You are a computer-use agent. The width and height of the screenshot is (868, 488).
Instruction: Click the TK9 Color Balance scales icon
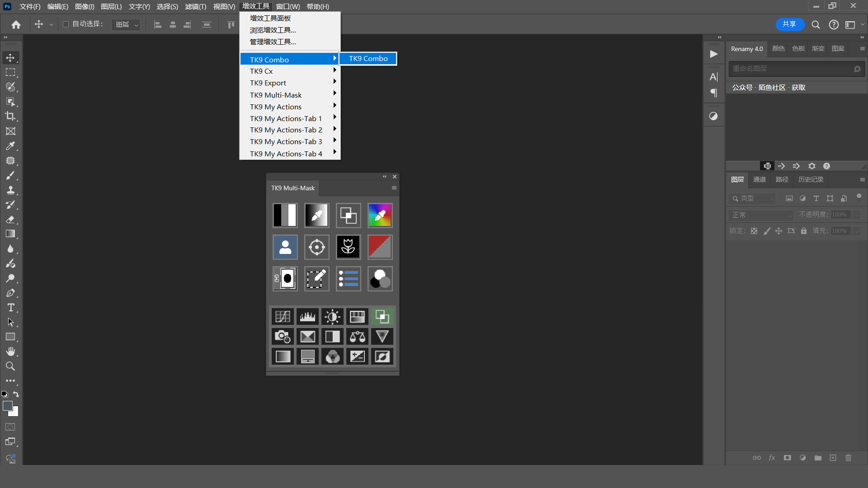coord(357,337)
